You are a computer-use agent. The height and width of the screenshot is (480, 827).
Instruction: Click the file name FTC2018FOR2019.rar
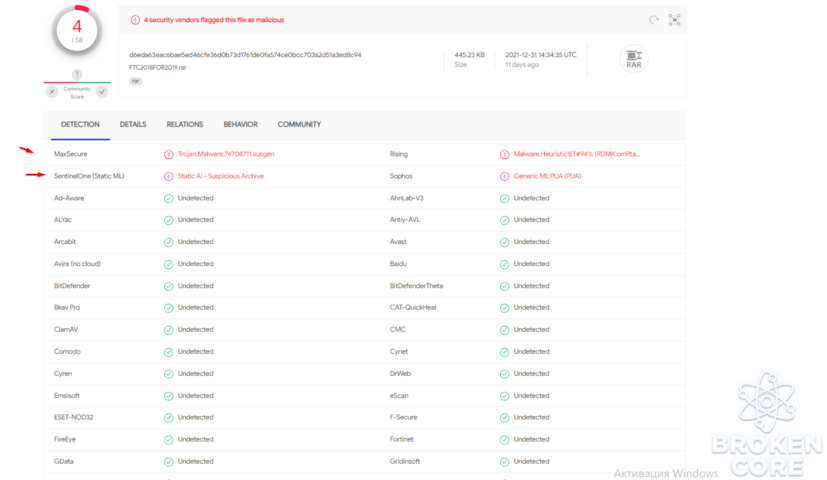pos(158,68)
